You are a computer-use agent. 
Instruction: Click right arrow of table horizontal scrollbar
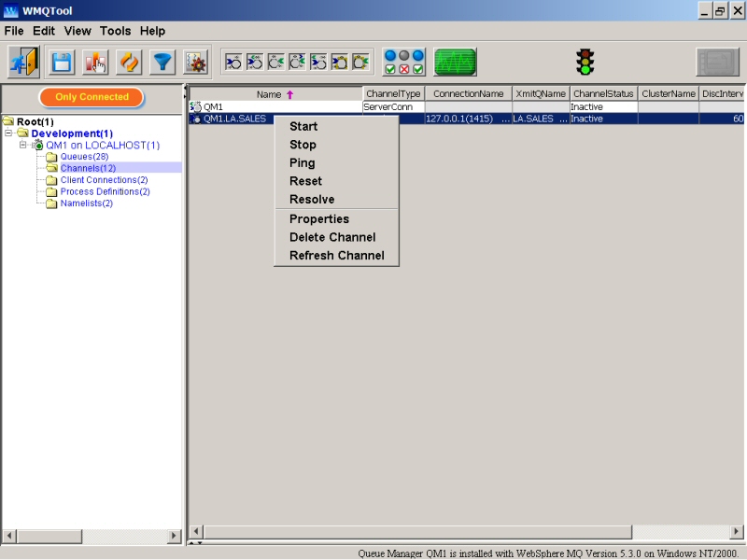[x=736, y=531]
